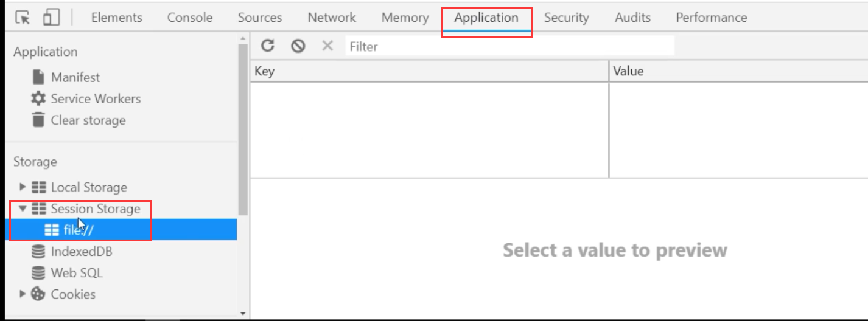The image size is (868, 321).
Task: Click the refresh storage icon
Action: click(268, 46)
